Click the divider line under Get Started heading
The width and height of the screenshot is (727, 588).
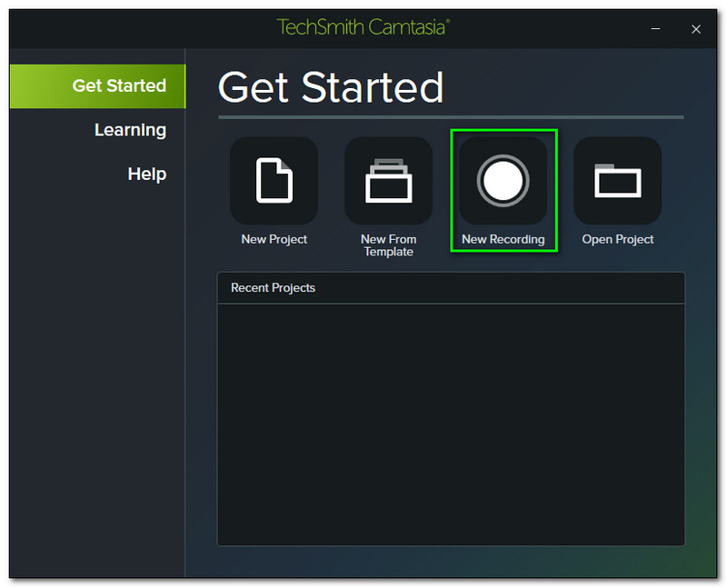(x=450, y=117)
